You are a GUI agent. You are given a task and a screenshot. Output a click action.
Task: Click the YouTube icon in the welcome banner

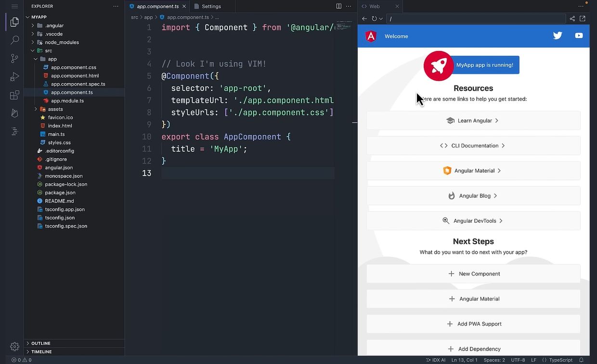[x=579, y=35]
